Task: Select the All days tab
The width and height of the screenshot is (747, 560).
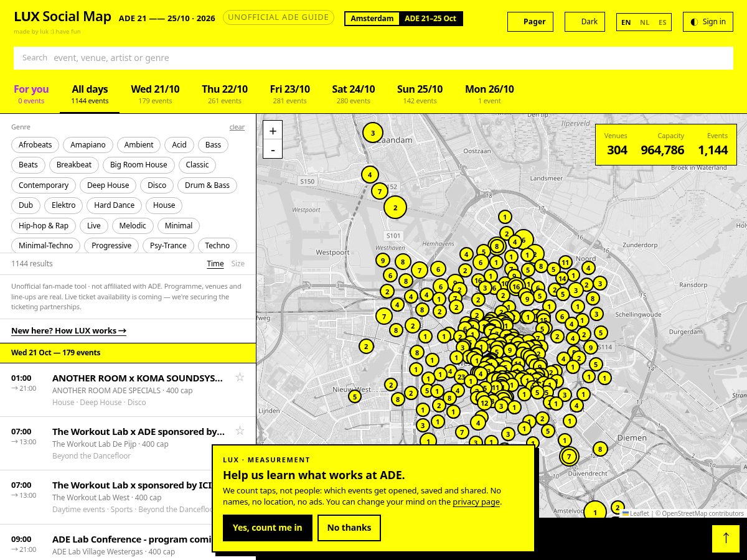Action: coord(90,94)
